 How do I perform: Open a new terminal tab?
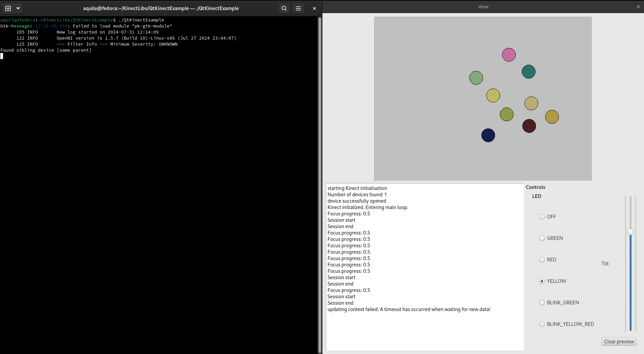pos(8,8)
